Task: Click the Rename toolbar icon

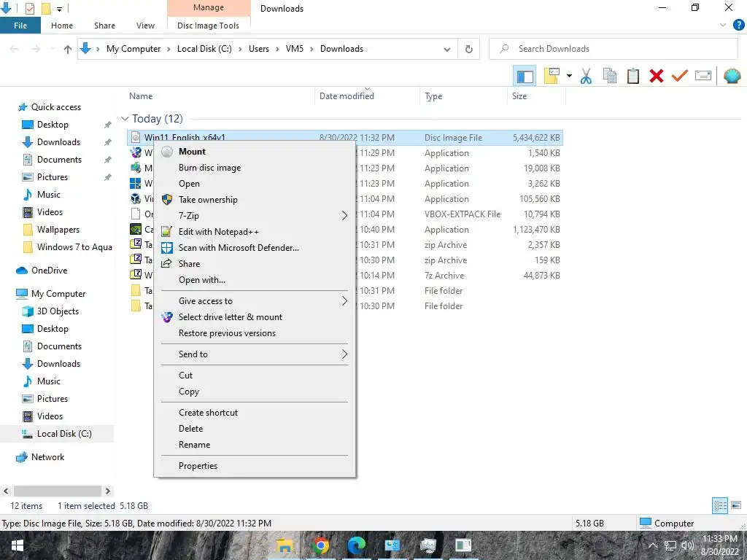Action: tap(703, 76)
